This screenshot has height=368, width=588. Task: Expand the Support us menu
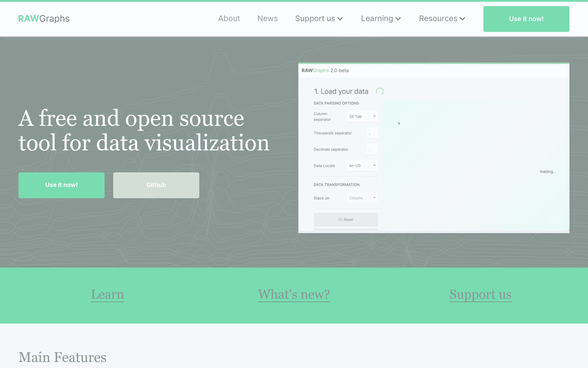click(315, 19)
